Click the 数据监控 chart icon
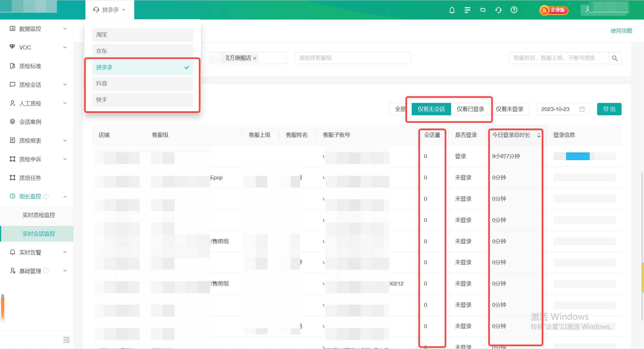The height and width of the screenshot is (349, 644). [12, 28]
